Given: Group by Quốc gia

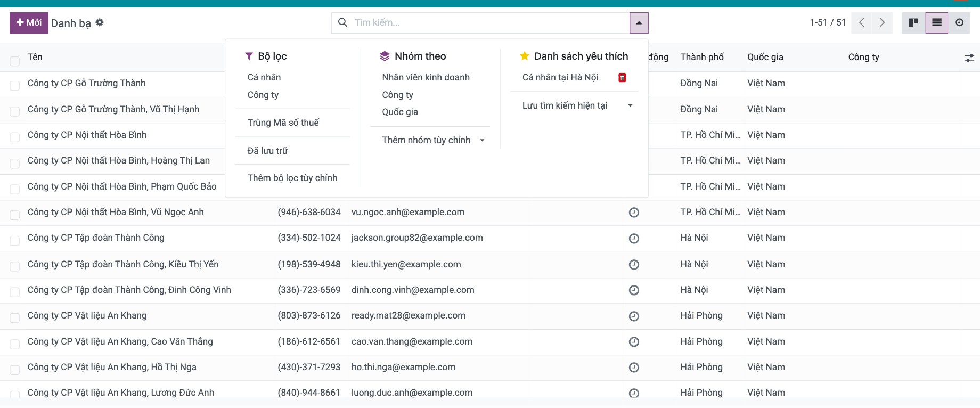Looking at the screenshot, I should coord(400,112).
